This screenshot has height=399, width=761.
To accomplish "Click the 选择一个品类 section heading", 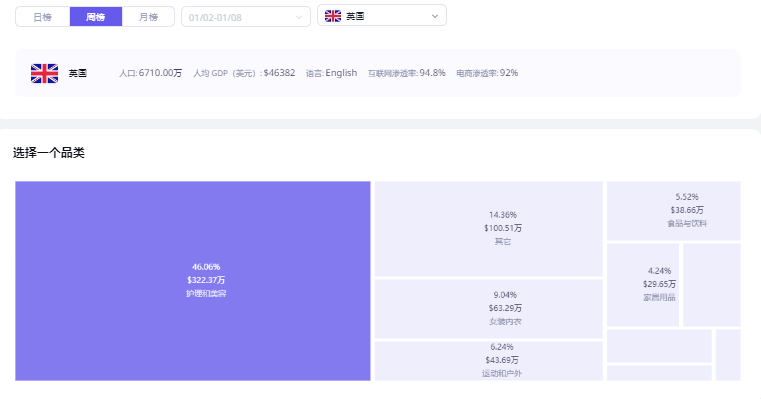I will (49, 153).
